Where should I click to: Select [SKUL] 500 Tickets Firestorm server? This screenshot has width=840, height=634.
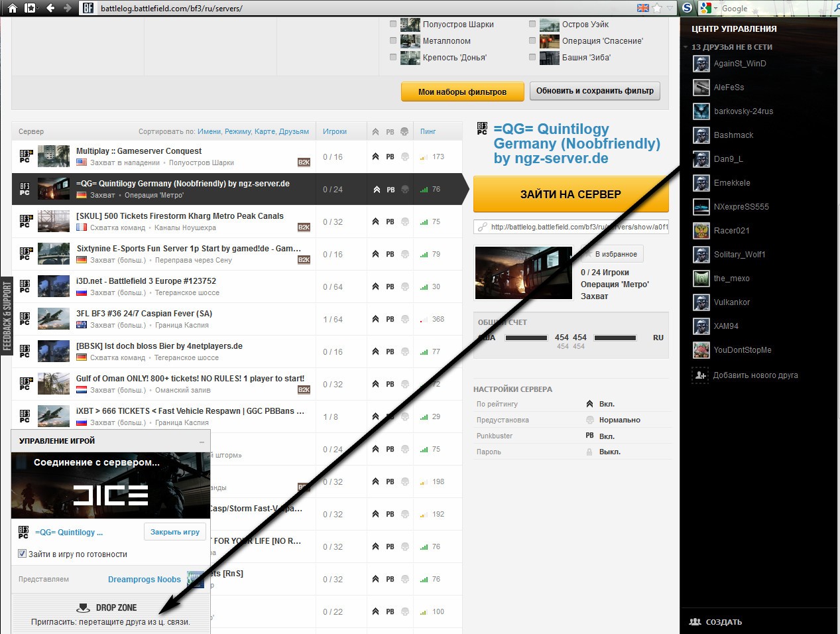coord(237,222)
